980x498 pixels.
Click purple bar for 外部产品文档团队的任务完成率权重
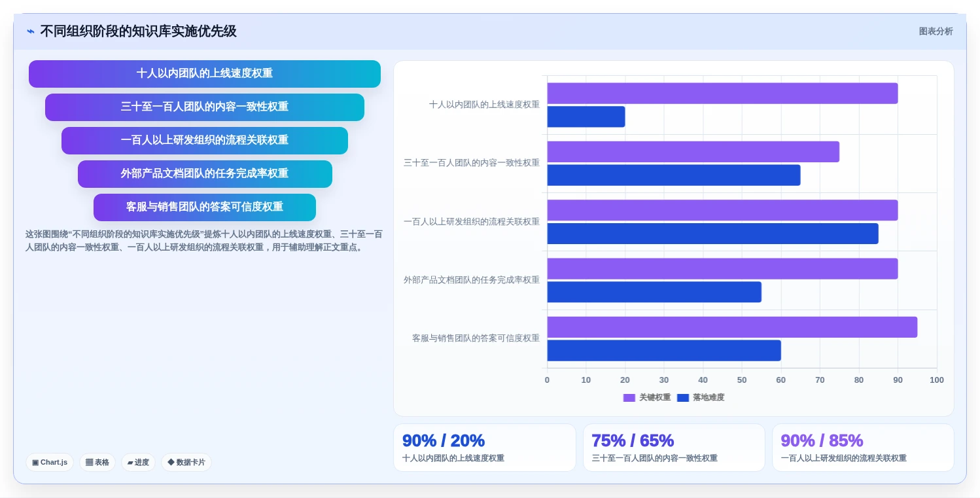pyautogui.click(x=722, y=269)
